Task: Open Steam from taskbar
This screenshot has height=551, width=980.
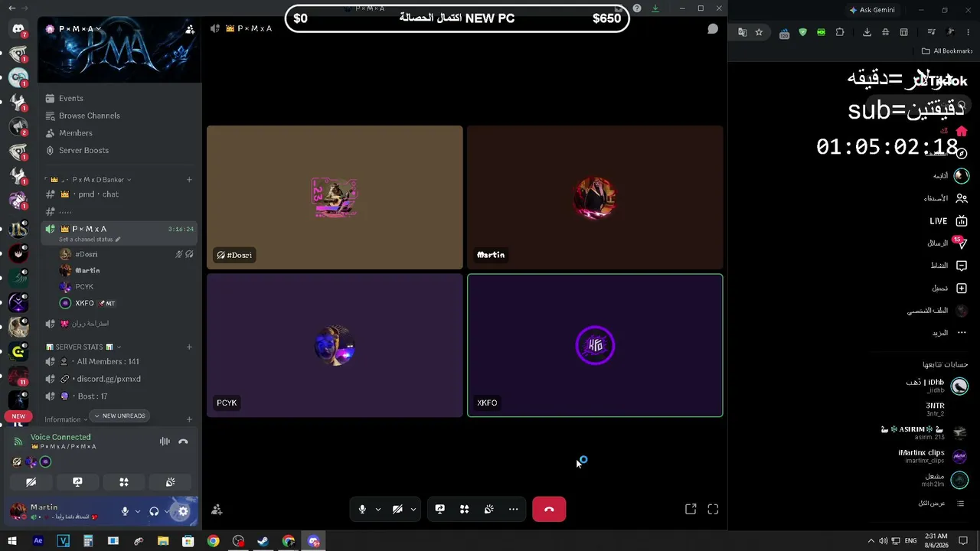Action: click(x=263, y=541)
